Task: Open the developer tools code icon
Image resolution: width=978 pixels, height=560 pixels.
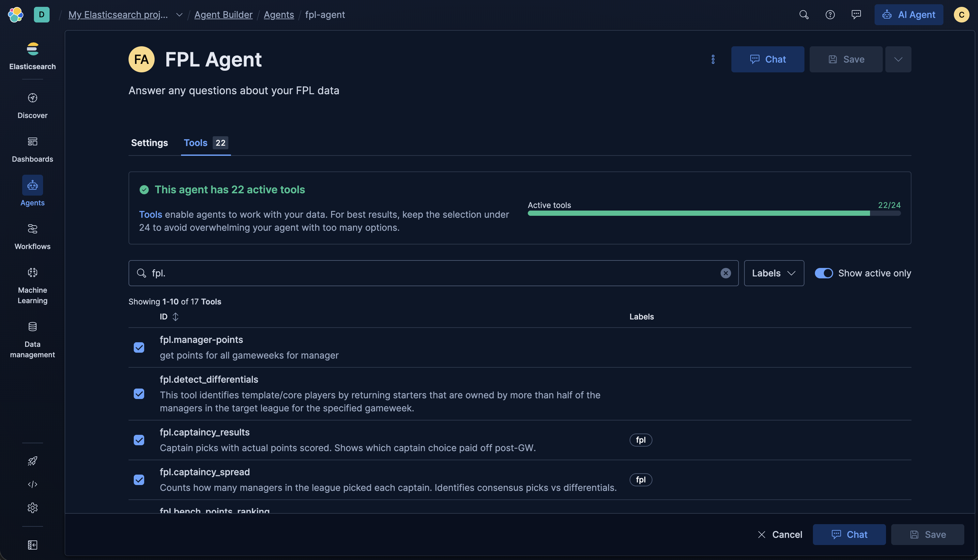Action: [x=32, y=484]
